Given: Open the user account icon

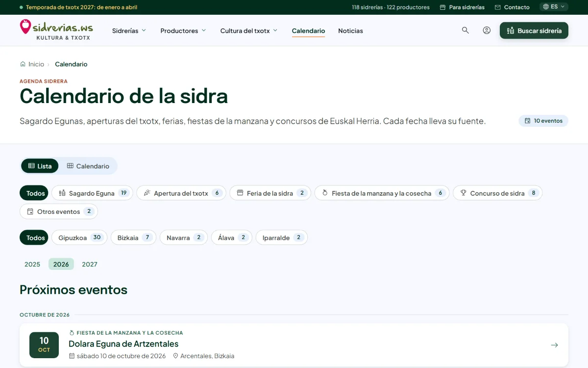Looking at the screenshot, I should (487, 30).
